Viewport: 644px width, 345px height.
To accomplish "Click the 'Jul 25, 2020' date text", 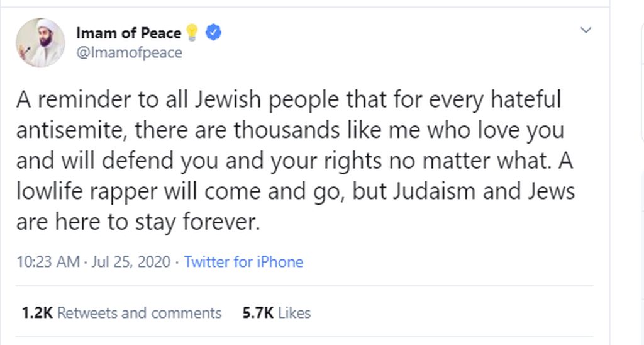I will tap(131, 261).
